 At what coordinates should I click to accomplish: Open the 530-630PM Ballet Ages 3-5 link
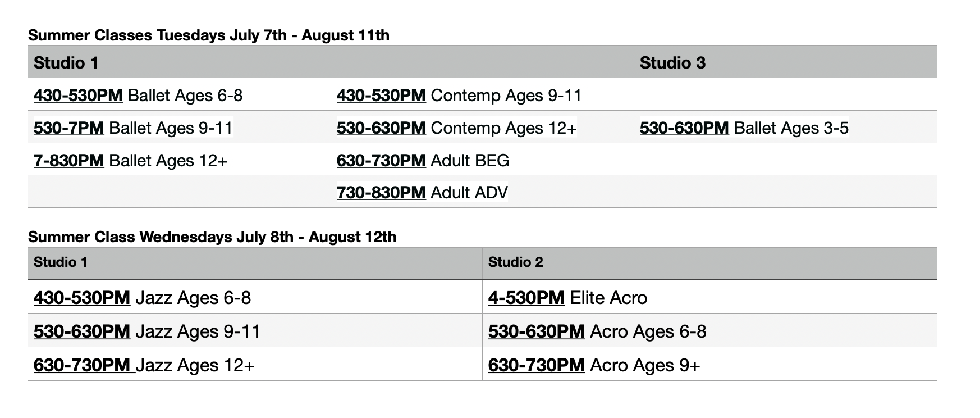tap(684, 128)
